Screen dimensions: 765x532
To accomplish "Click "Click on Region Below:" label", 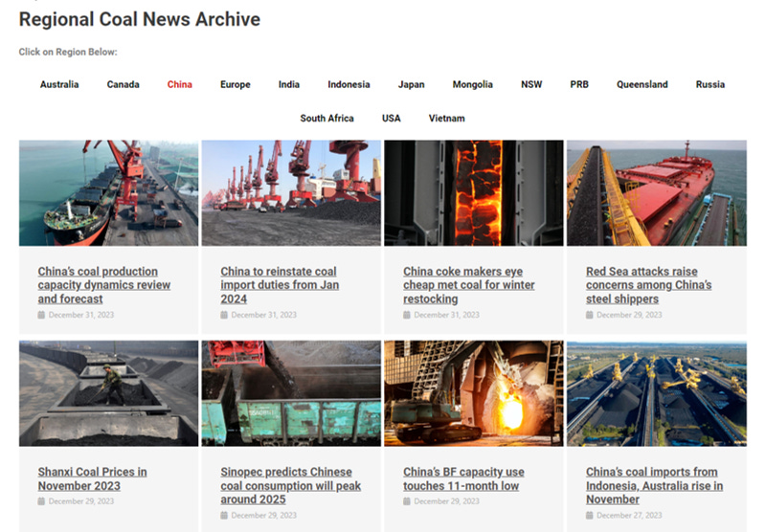I will coord(68,52).
